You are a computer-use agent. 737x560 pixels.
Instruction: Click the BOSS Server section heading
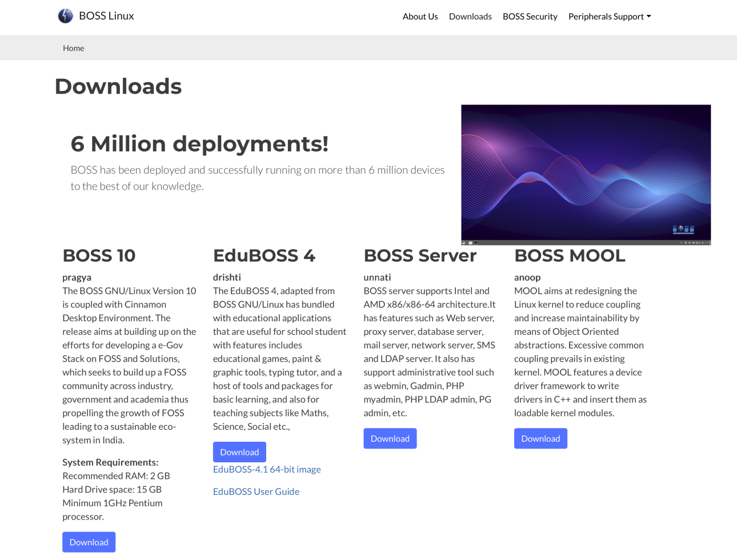tap(420, 255)
